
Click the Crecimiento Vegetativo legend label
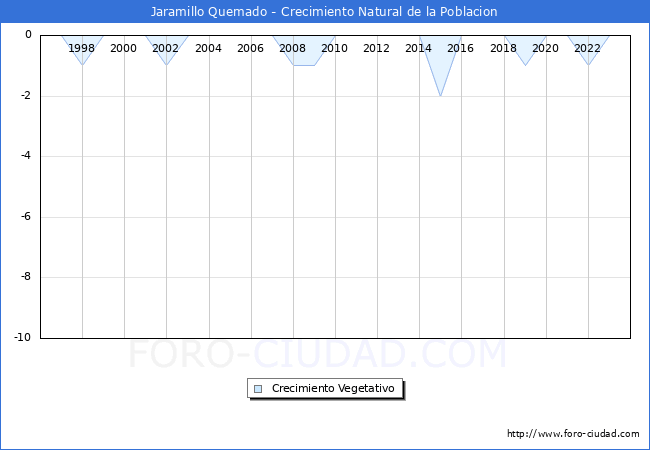click(x=333, y=388)
